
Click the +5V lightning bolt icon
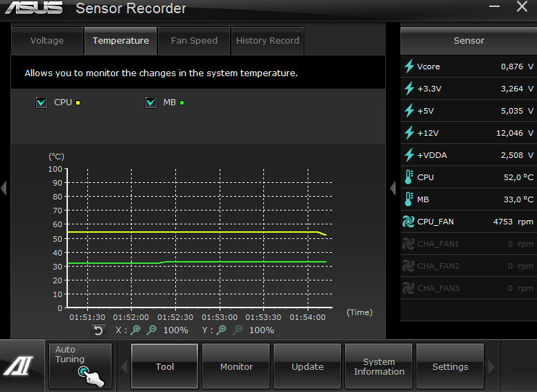[x=409, y=111]
